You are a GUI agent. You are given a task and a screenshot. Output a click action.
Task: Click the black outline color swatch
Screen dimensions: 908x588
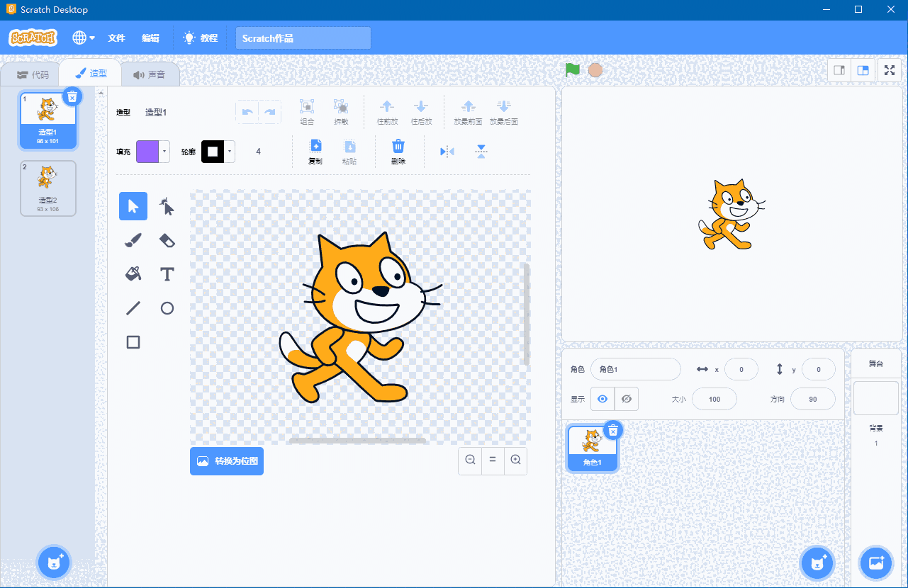[x=213, y=152]
